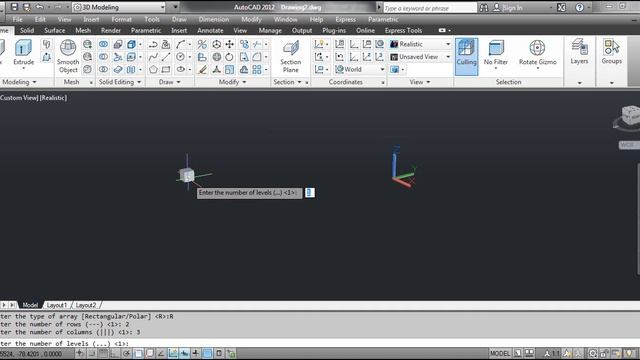Viewport: 640px width, 360px height.
Task: Select the Polygon tool in Draw panel
Action: [153, 69]
